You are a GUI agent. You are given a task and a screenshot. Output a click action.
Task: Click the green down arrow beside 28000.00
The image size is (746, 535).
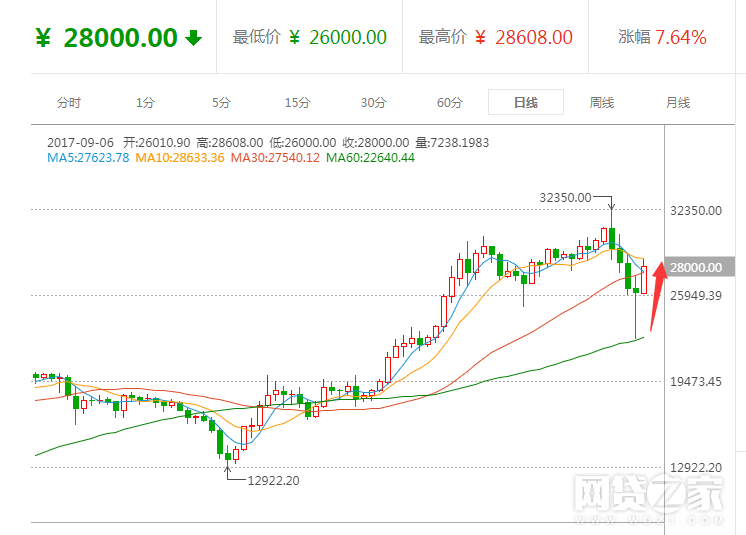click(194, 38)
